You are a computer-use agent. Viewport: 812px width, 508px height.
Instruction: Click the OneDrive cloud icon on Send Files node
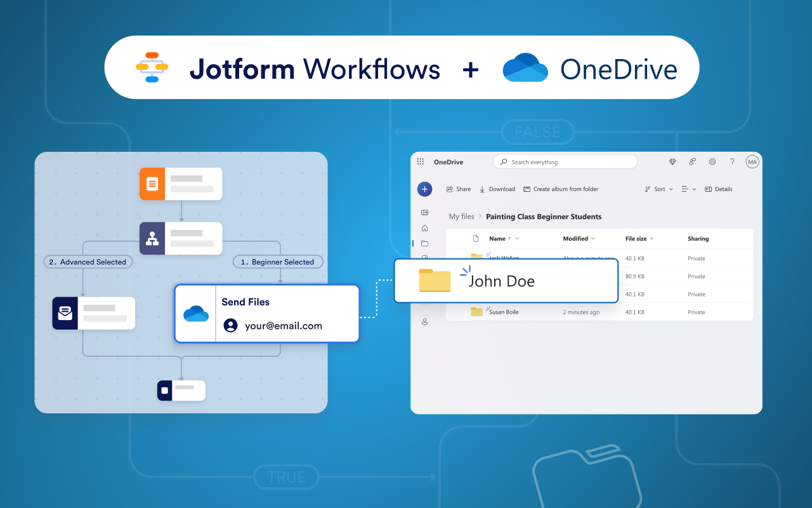[x=196, y=314]
